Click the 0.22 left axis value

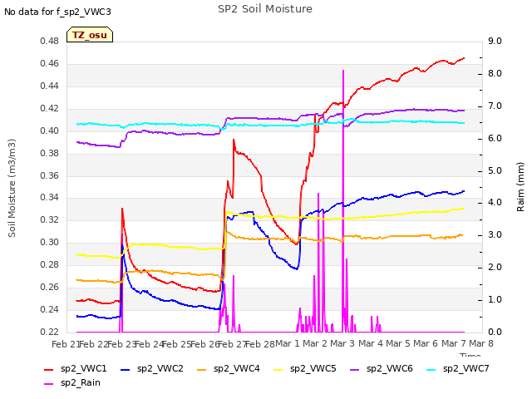[x=50, y=332]
